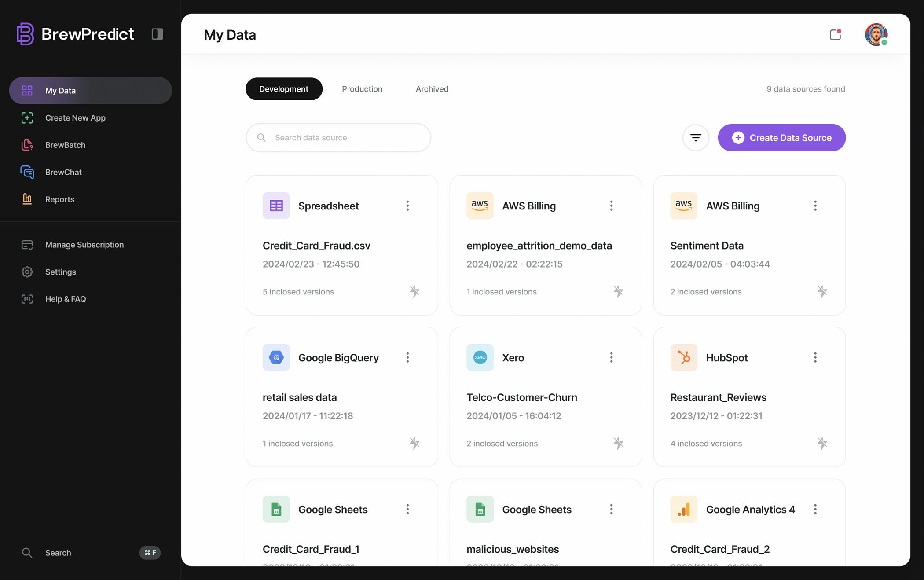This screenshot has height=580, width=924.
Task: Click the '5 inclosed versions' text
Action: pyautogui.click(x=298, y=292)
